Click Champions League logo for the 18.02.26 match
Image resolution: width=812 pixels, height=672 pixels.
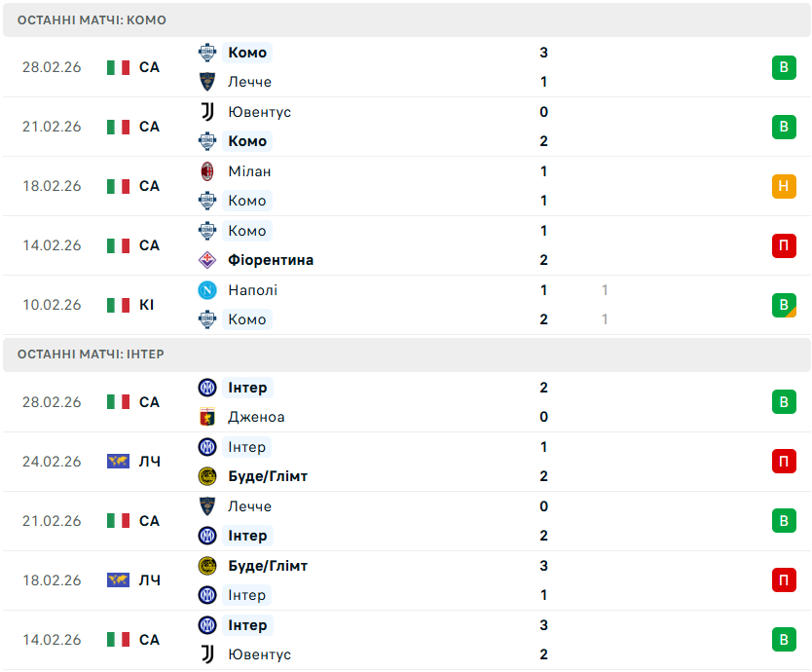118,580
